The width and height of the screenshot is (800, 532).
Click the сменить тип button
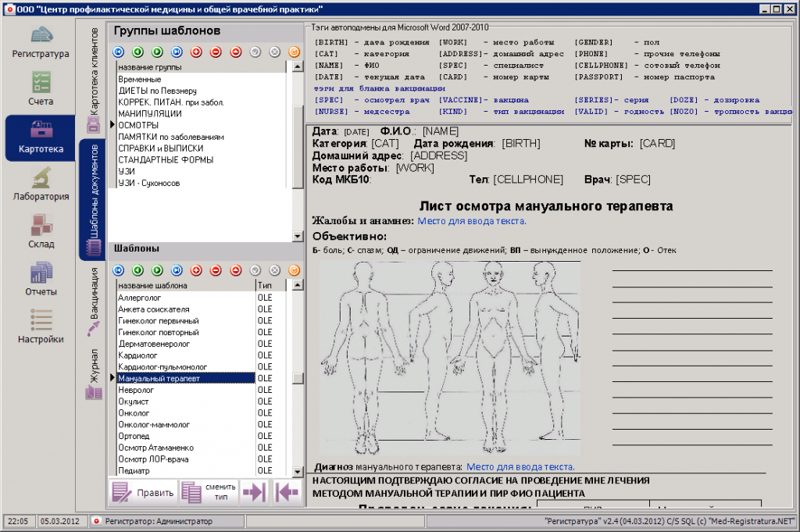[208, 492]
